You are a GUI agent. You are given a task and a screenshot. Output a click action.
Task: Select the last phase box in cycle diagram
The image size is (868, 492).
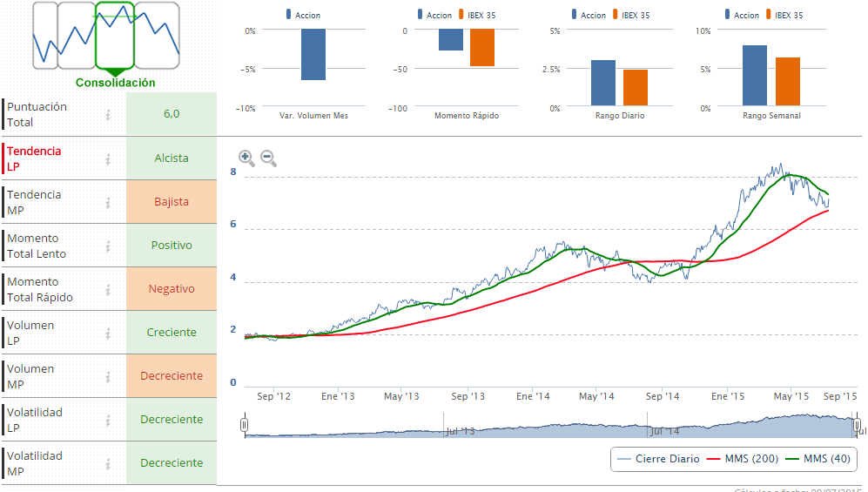click(x=158, y=36)
